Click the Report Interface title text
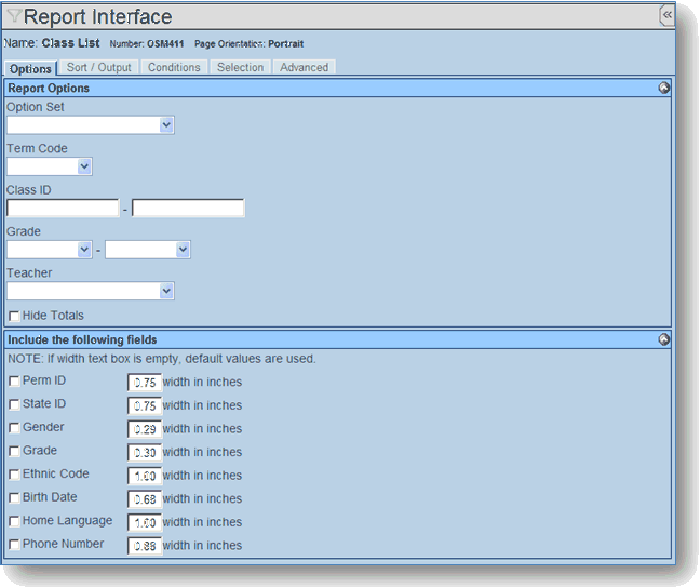Viewport: 700px width, 587px height. (x=98, y=17)
